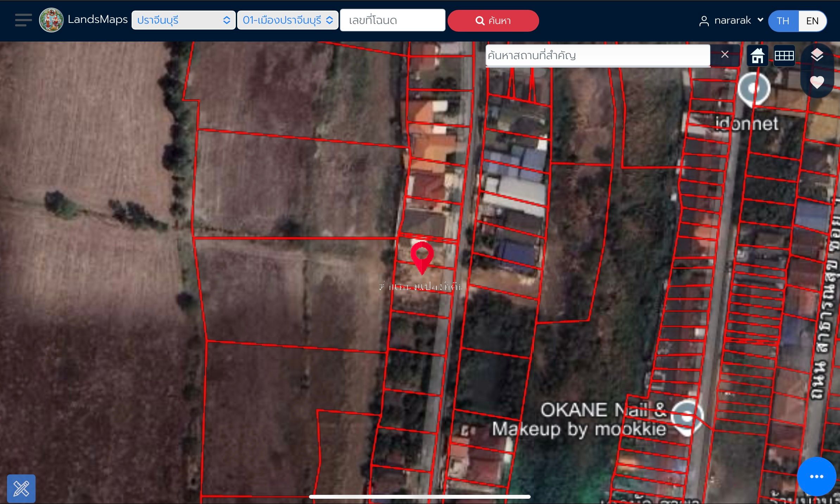Open favorites heart icon

pyautogui.click(x=817, y=82)
